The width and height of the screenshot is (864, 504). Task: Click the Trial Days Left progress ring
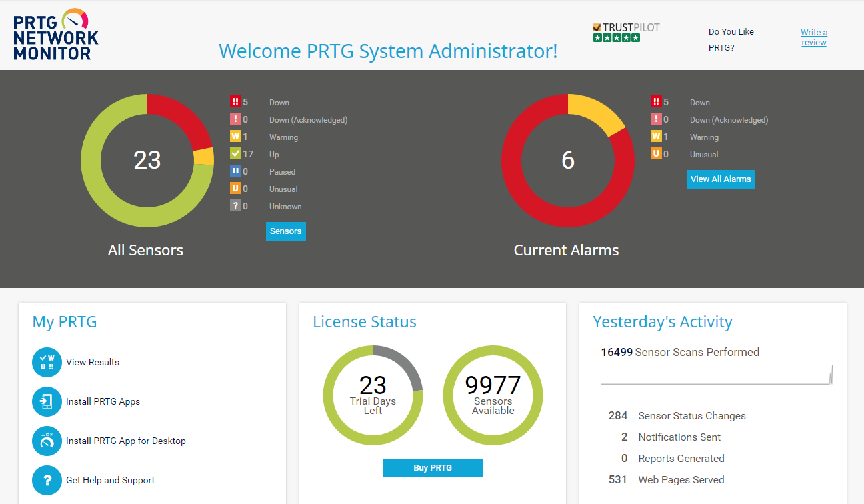(x=373, y=395)
